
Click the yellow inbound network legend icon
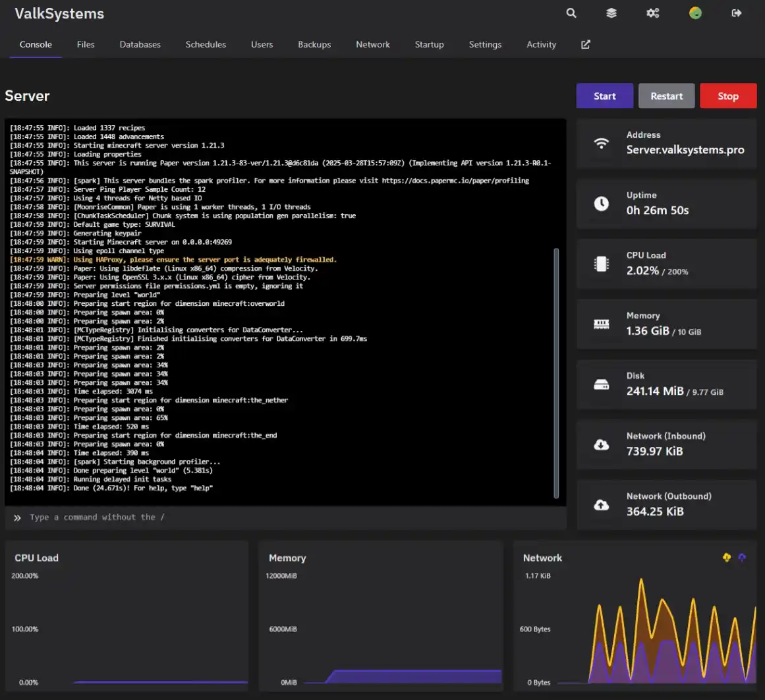pyautogui.click(x=726, y=558)
